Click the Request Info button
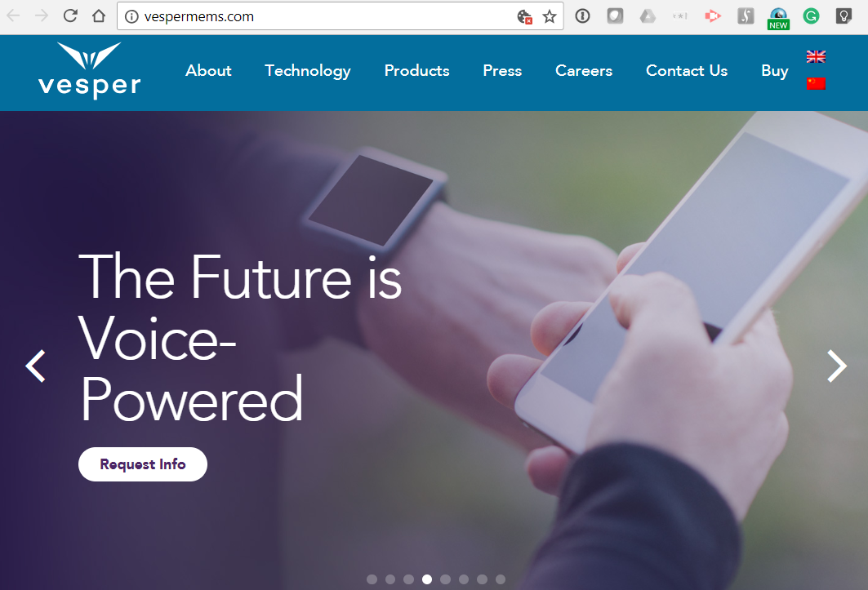 [143, 464]
